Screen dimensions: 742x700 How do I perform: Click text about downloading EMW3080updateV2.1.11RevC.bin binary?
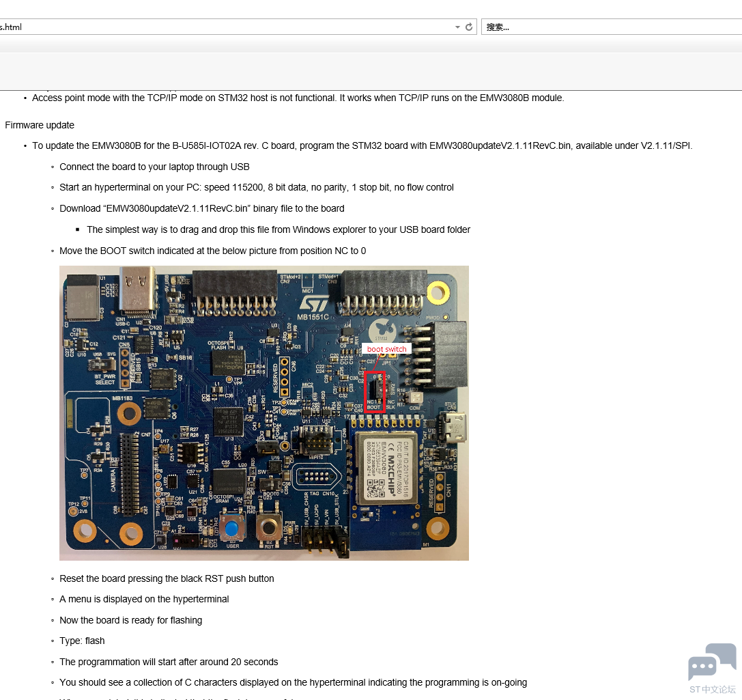(202, 209)
